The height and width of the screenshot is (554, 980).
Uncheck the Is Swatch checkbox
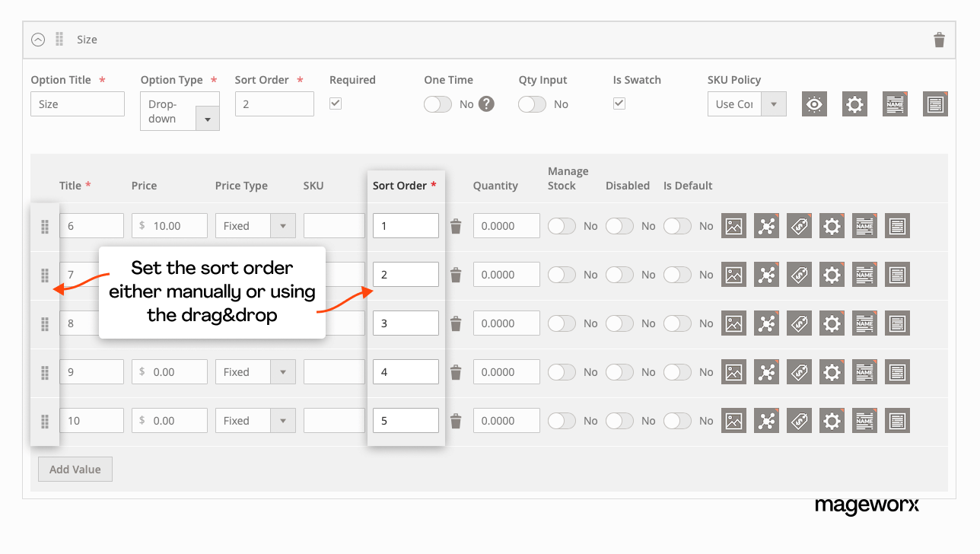(619, 103)
